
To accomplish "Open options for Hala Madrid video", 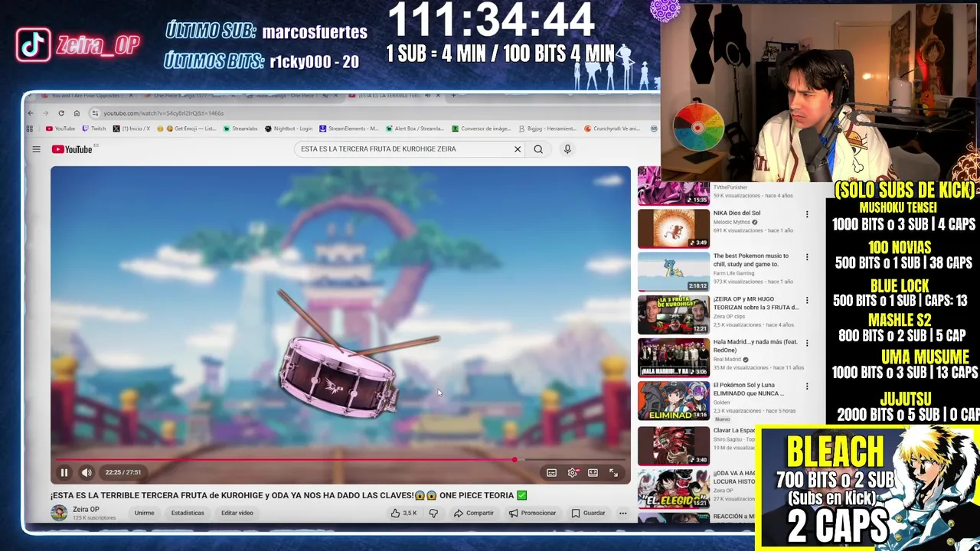I will [x=806, y=343].
